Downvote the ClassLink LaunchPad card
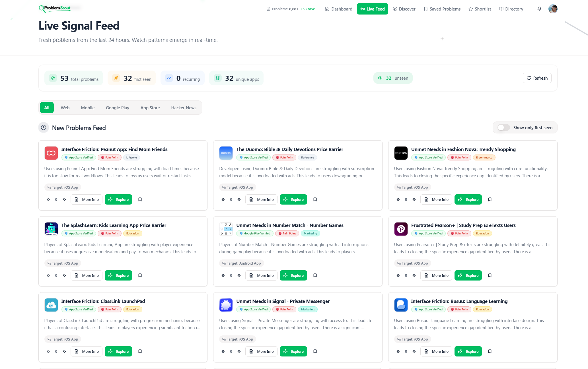 coord(64,351)
